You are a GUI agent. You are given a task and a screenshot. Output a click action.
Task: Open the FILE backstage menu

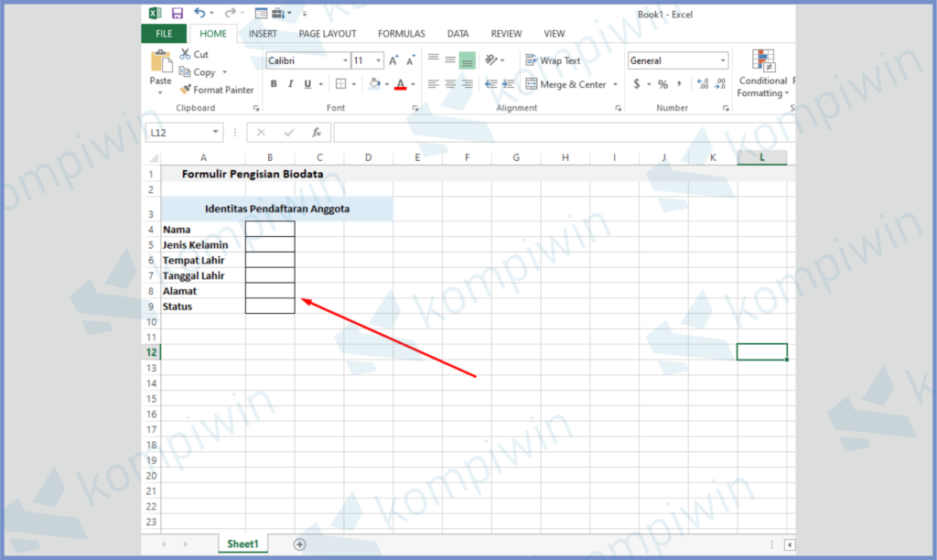point(164,34)
